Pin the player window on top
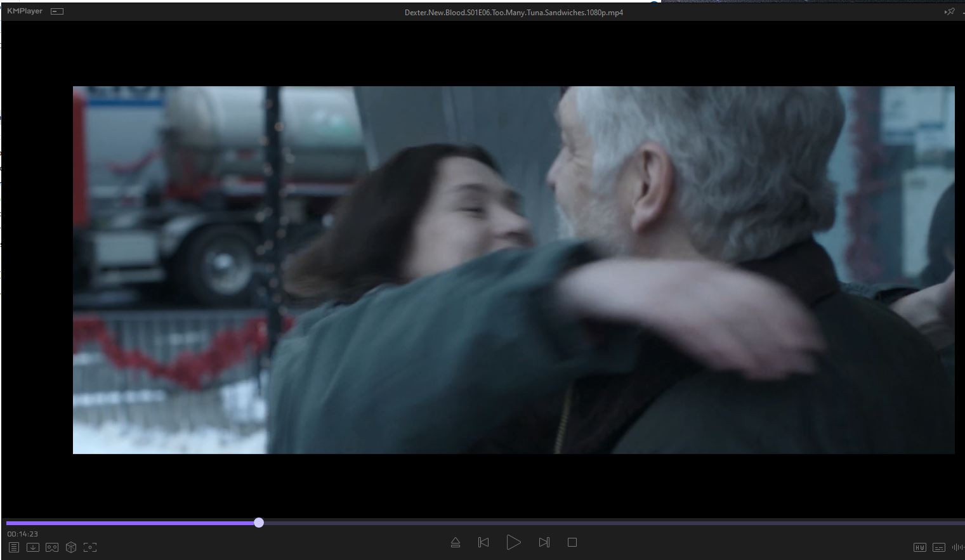This screenshot has width=965, height=560. click(950, 11)
